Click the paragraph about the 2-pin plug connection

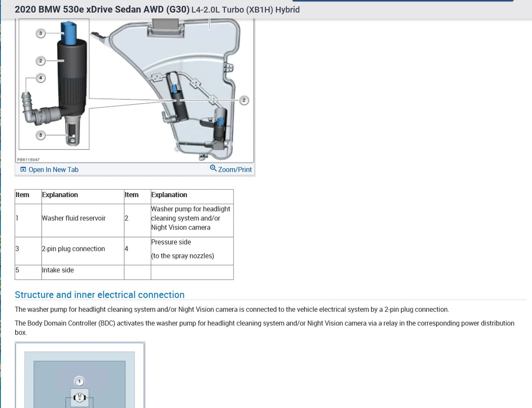[x=232, y=310]
